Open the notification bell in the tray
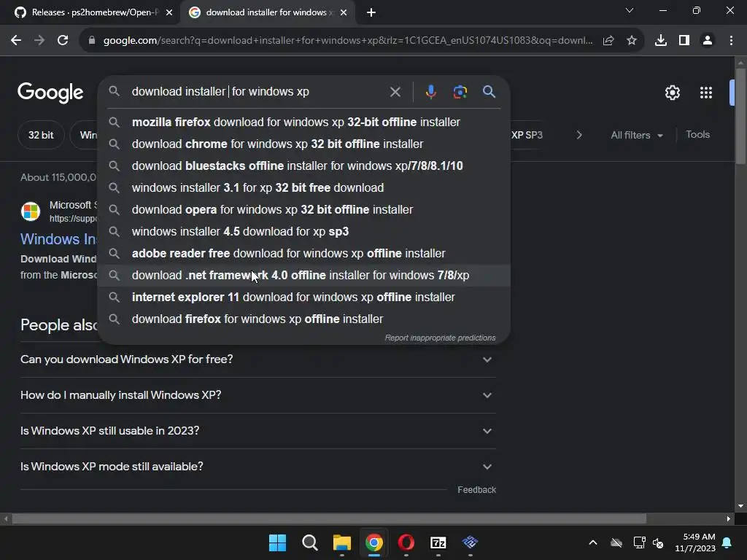Screen dimensions: 747x560 pos(727,542)
